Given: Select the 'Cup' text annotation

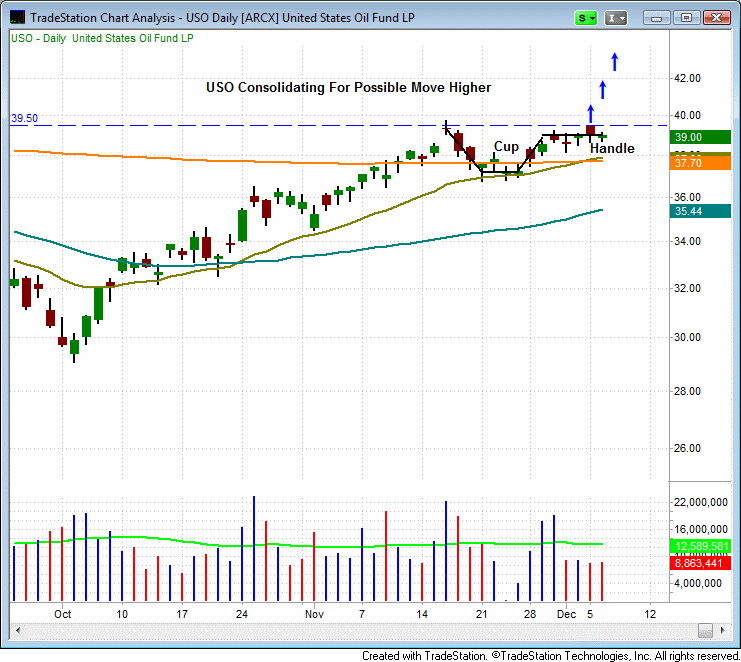Looking at the screenshot, I should pos(506,147).
